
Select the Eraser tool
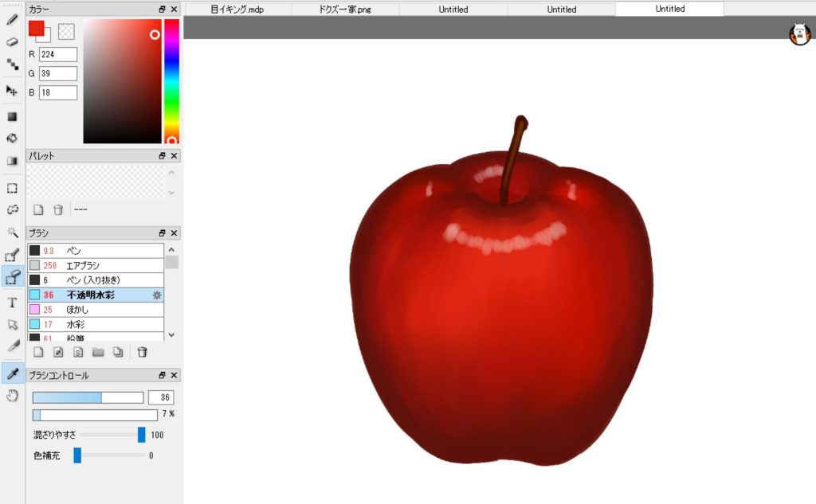(x=12, y=41)
